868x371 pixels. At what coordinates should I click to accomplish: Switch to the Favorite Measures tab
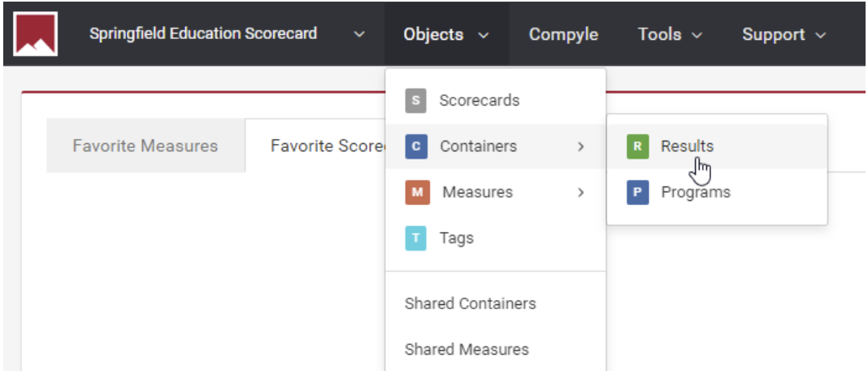tap(145, 146)
